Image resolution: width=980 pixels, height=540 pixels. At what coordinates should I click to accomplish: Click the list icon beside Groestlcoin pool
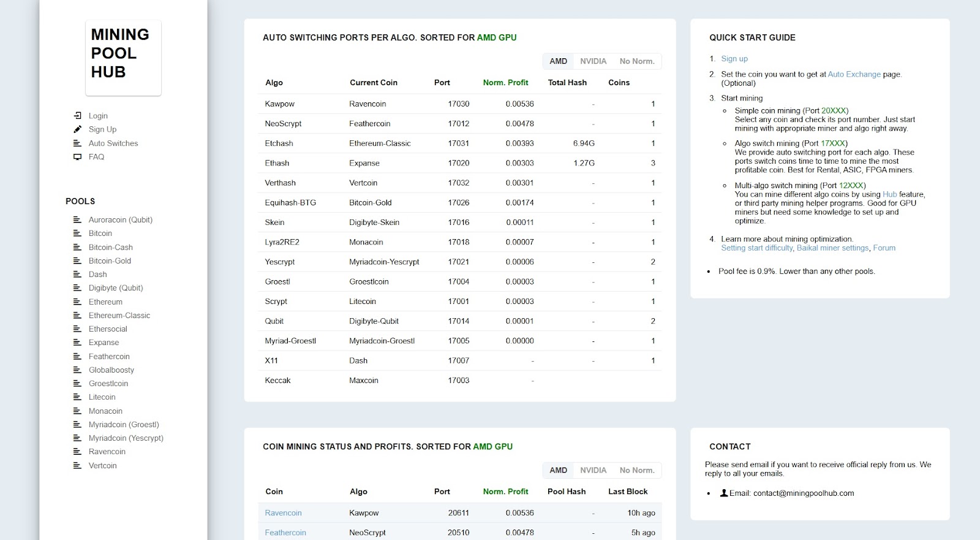tap(77, 383)
